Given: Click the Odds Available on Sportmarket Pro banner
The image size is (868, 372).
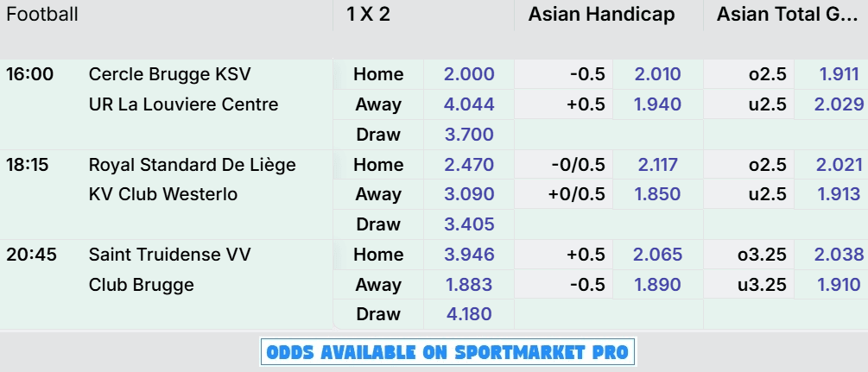Looking at the screenshot, I should pyautogui.click(x=447, y=352).
